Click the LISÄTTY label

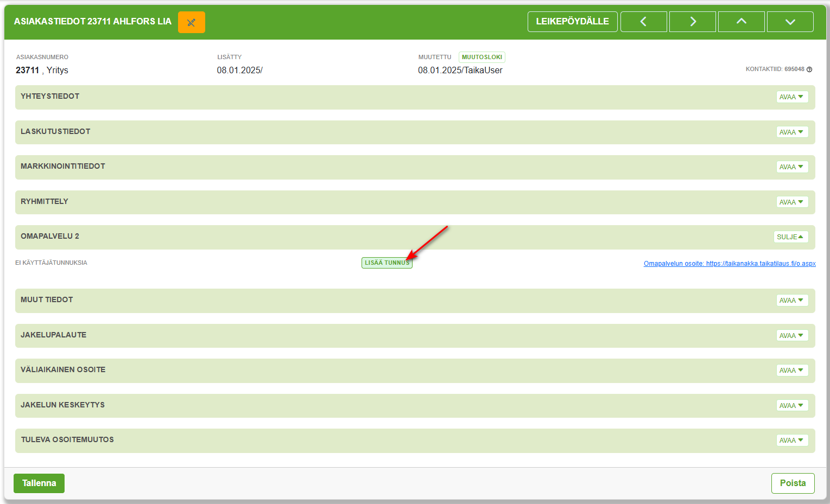(230, 57)
